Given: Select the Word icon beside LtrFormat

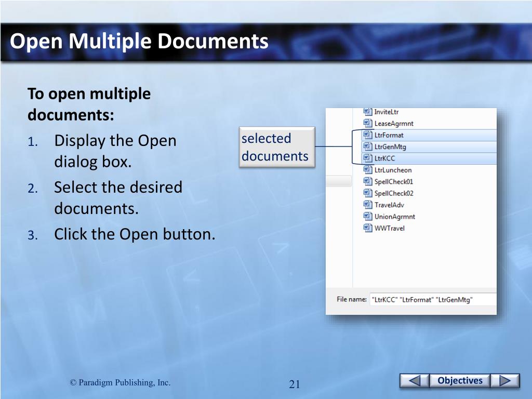Looking at the screenshot, I should (x=367, y=135).
